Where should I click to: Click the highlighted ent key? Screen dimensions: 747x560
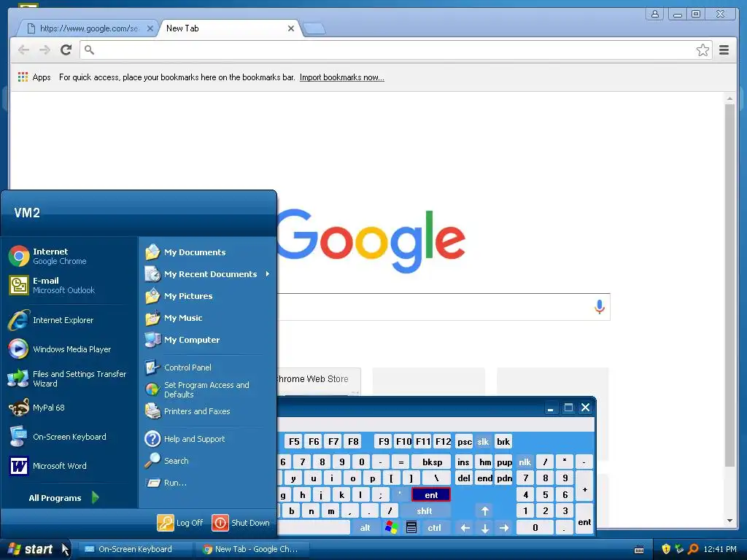431,495
